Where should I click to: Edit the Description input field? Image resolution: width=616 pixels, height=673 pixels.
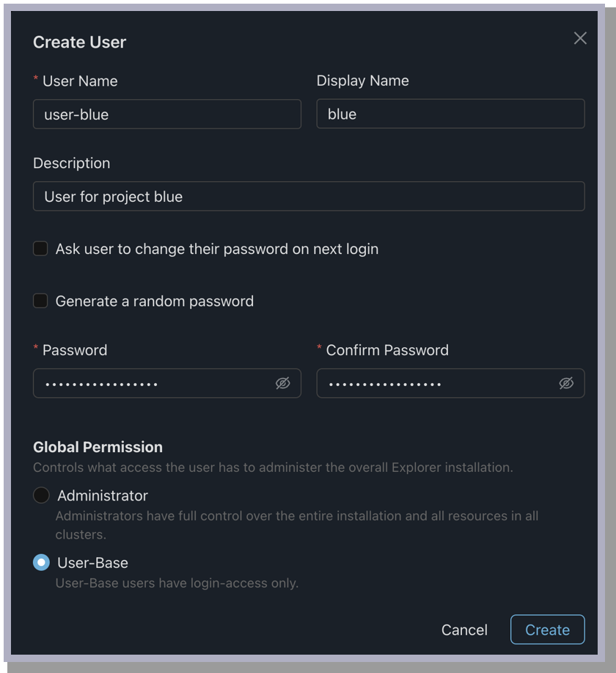pyautogui.click(x=308, y=197)
